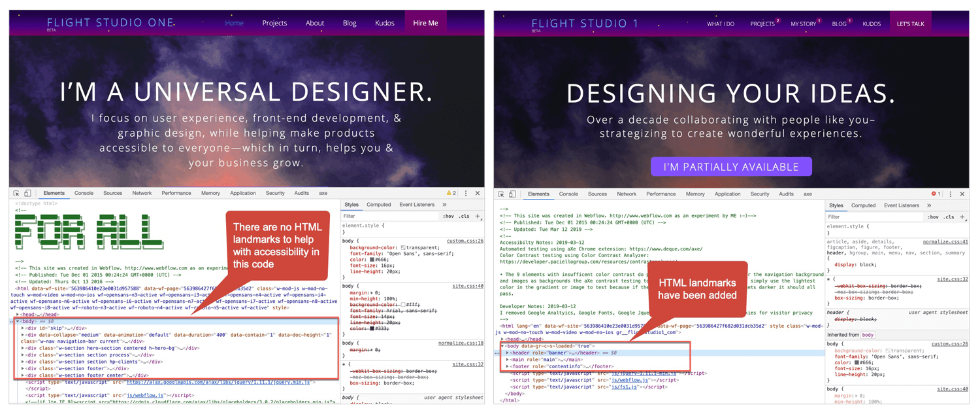Open the error count indicator in right DevTools
980x416 pixels.
(936, 194)
